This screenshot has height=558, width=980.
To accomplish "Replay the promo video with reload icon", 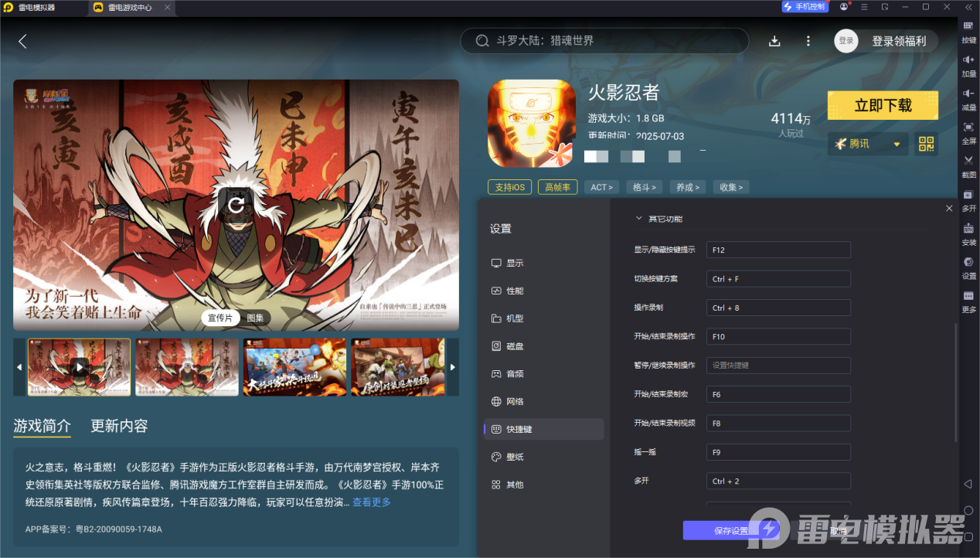I will pyautogui.click(x=236, y=204).
